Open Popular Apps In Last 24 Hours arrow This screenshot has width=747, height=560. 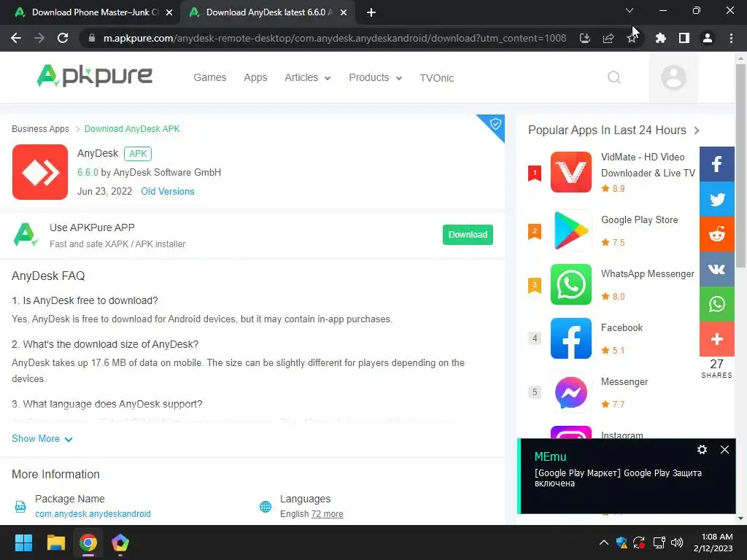[x=697, y=131]
